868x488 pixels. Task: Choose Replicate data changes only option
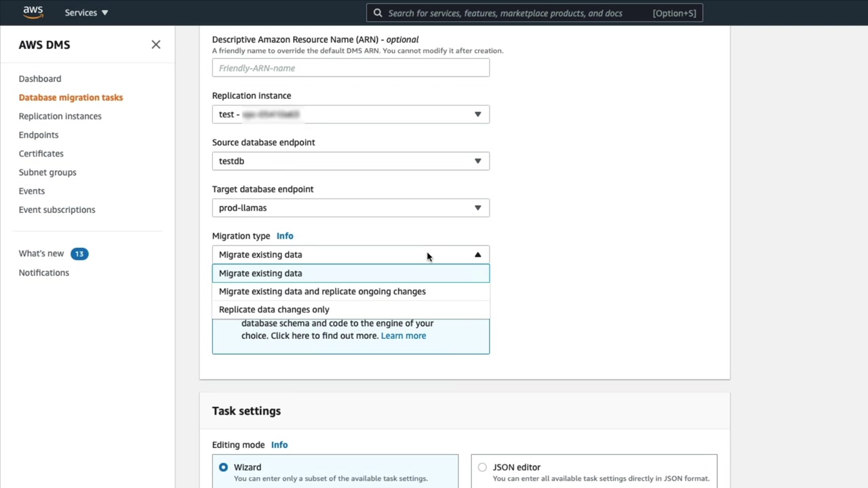tap(274, 310)
